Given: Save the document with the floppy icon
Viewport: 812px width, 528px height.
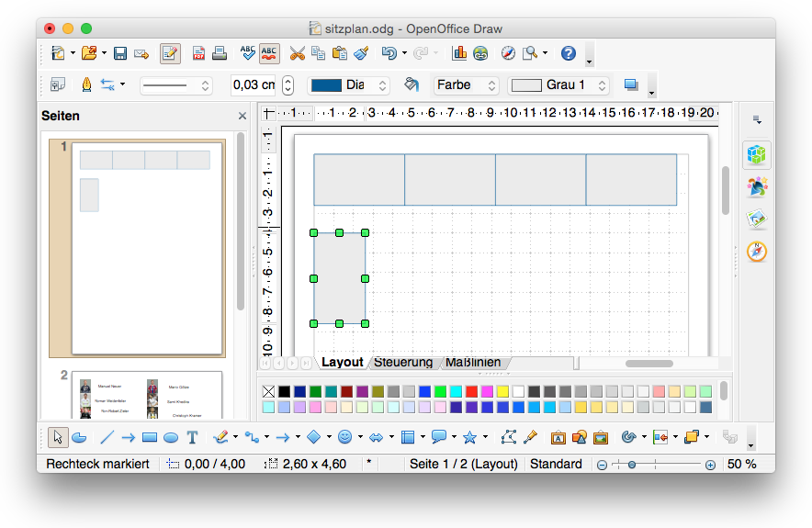Looking at the screenshot, I should click(x=120, y=53).
